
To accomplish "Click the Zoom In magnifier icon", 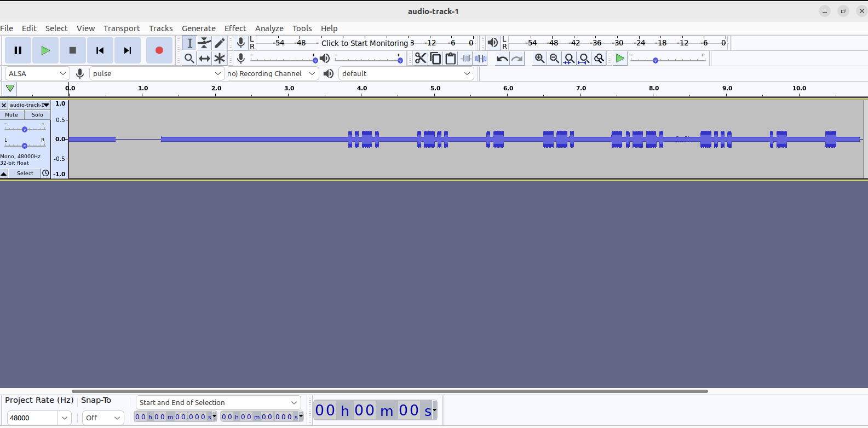I will click(539, 59).
